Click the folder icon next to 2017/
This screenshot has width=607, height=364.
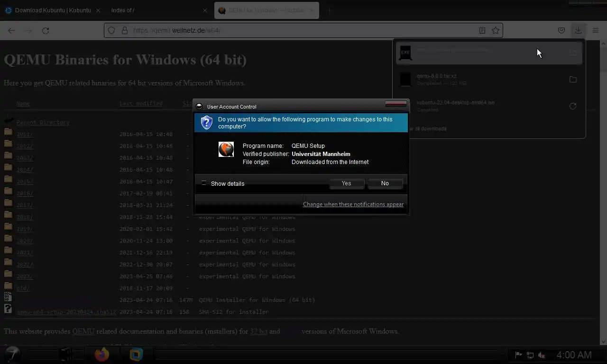8,202
